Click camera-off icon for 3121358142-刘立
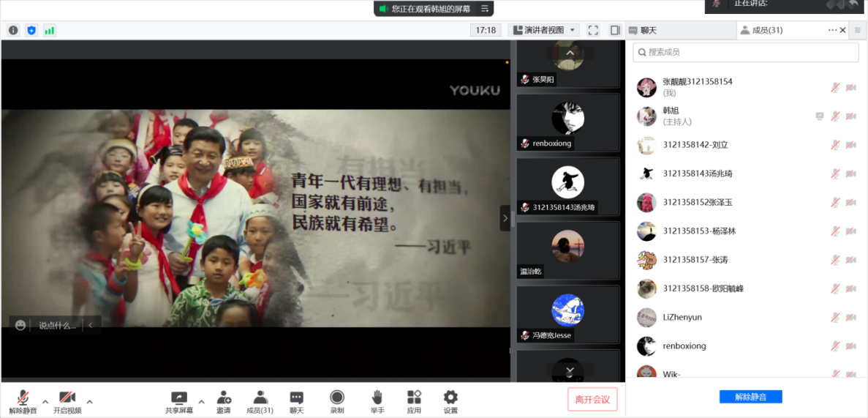Viewport: 868px width, 418px height. (x=851, y=145)
